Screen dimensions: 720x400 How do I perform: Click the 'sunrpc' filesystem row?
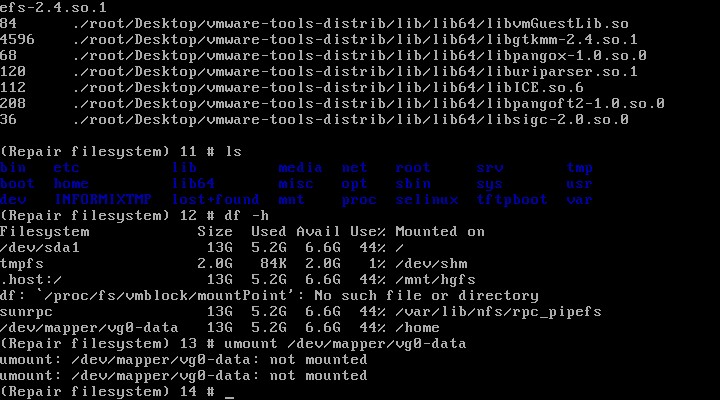(26, 311)
